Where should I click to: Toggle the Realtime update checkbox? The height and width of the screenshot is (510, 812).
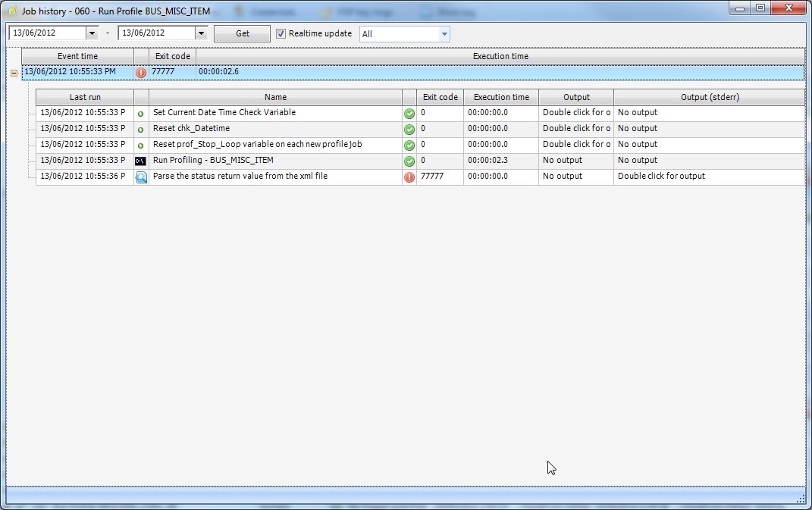click(x=281, y=33)
